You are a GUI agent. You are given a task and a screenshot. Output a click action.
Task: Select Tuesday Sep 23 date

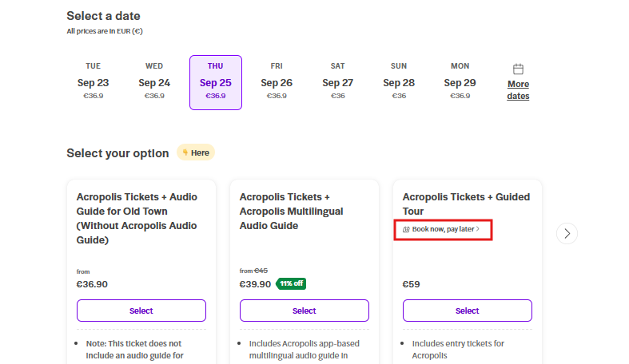[94, 82]
